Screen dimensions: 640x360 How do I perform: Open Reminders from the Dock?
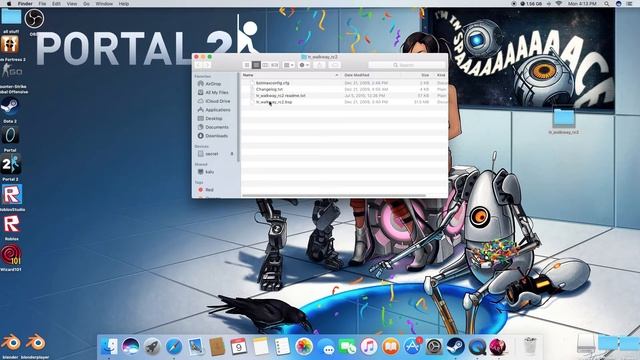coord(282,347)
